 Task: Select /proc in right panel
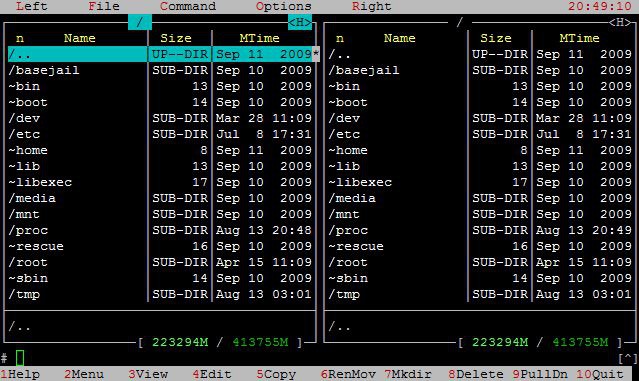click(x=480, y=230)
